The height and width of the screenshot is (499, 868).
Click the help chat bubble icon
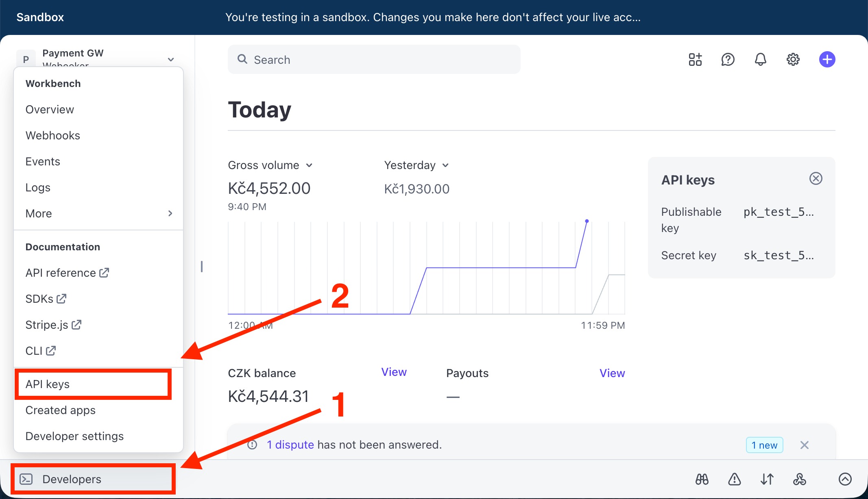click(x=728, y=60)
